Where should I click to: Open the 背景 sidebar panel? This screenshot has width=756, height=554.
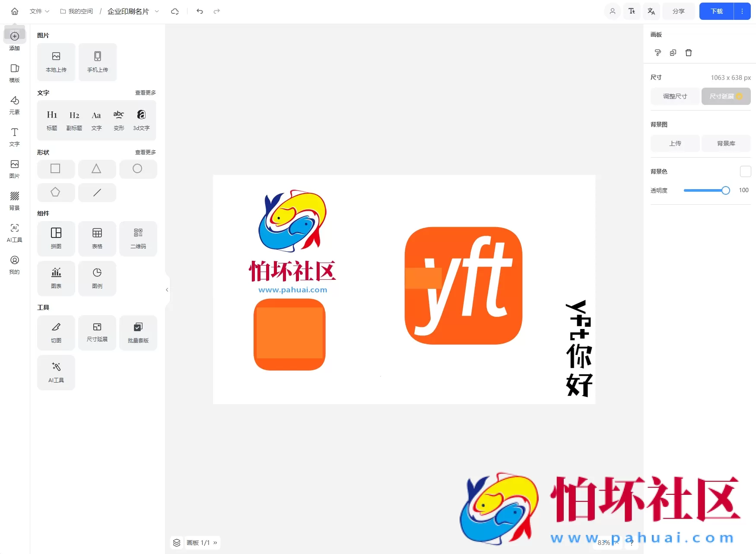click(14, 201)
